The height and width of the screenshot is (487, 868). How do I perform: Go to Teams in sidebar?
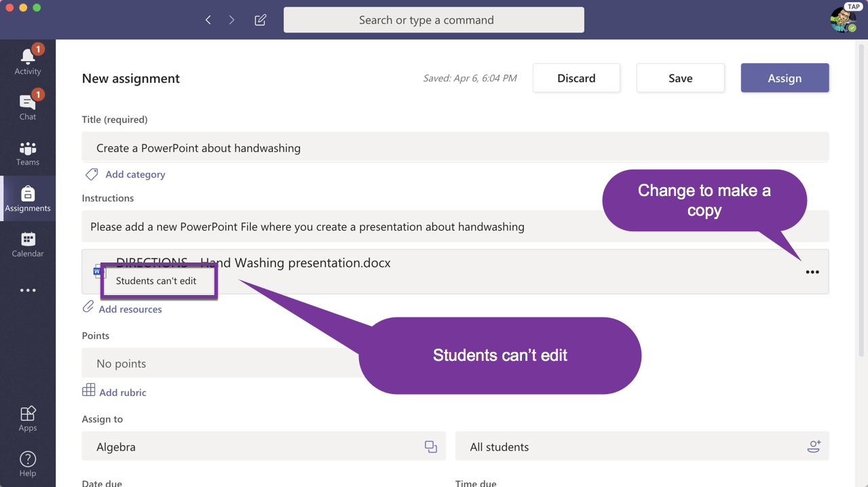coord(28,153)
